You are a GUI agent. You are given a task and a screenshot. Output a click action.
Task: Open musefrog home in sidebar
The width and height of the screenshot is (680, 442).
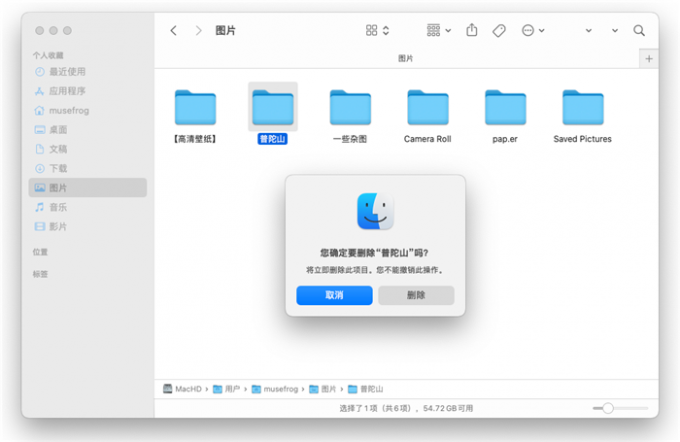(88, 111)
